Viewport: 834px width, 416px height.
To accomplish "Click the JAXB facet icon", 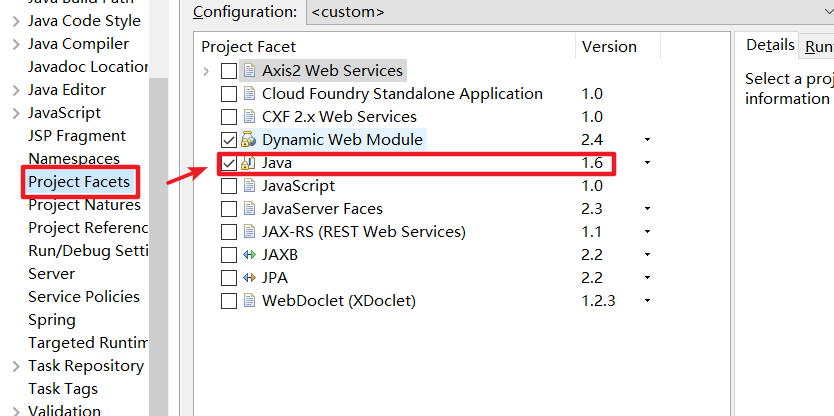I will pos(248,255).
